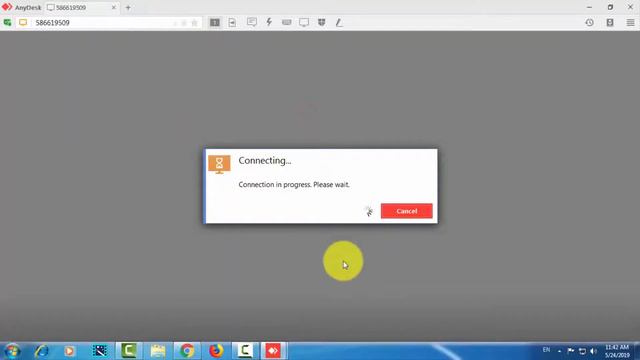Open a new session tab with plus
This screenshot has height=360, width=640.
[128, 7]
